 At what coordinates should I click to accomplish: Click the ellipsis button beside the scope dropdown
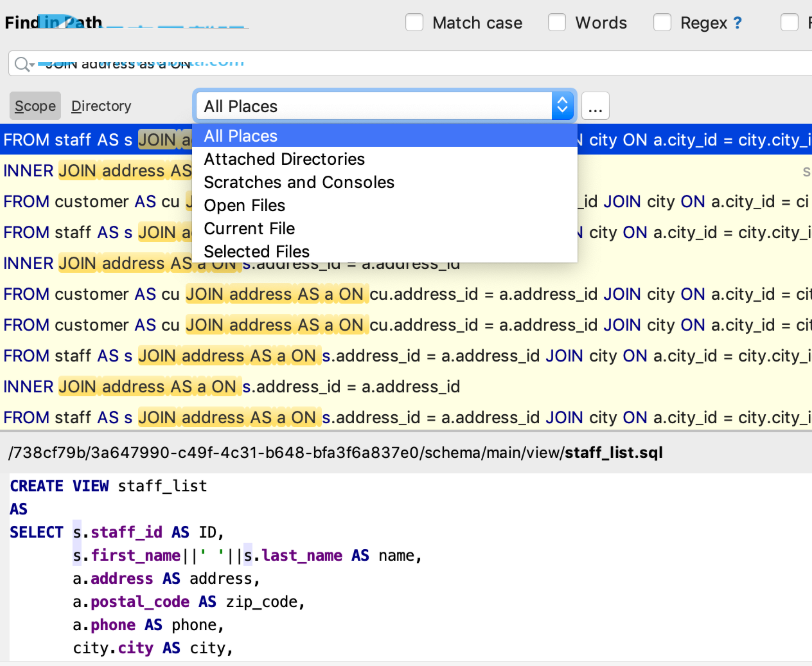596,106
